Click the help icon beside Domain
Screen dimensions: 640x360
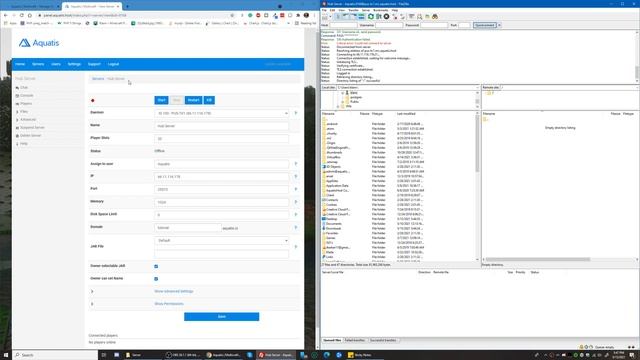point(296,227)
